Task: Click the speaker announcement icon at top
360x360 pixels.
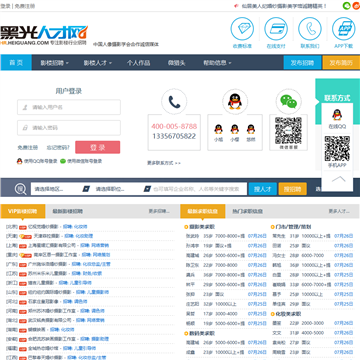Action: [236, 6]
